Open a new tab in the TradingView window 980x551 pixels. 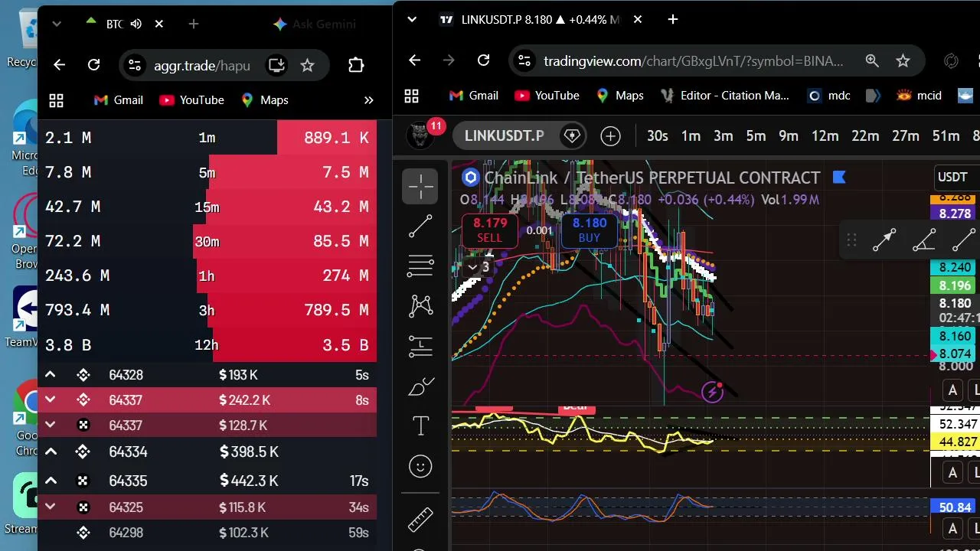tap(673, 20)
